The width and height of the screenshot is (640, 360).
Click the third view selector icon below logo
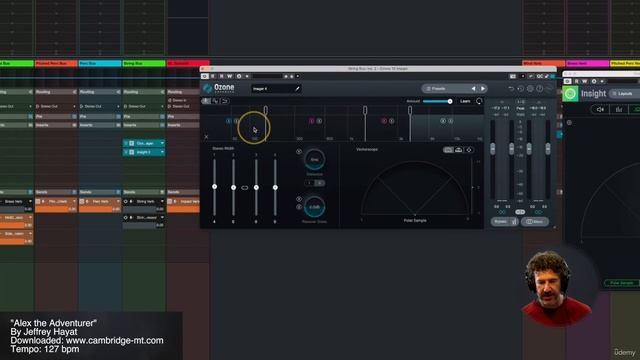(x=224, y=101)
